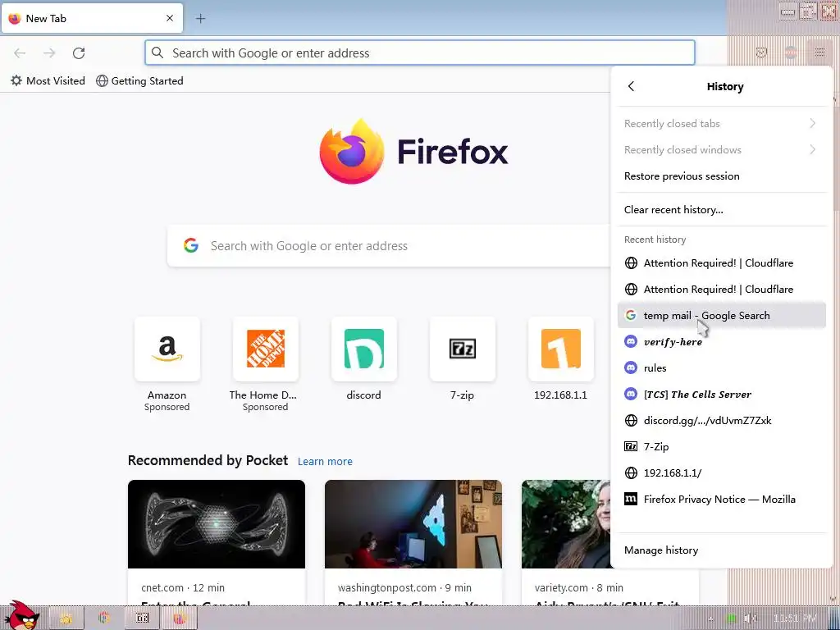Screen dimensions: 840x630
Task: Open the 7-Zip history entry
Action: [721, 447]
